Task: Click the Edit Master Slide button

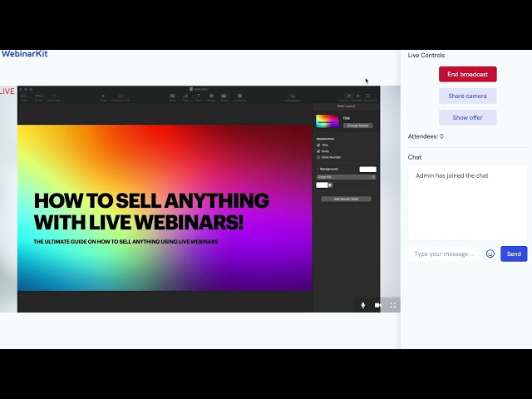Action: [346, 199]
